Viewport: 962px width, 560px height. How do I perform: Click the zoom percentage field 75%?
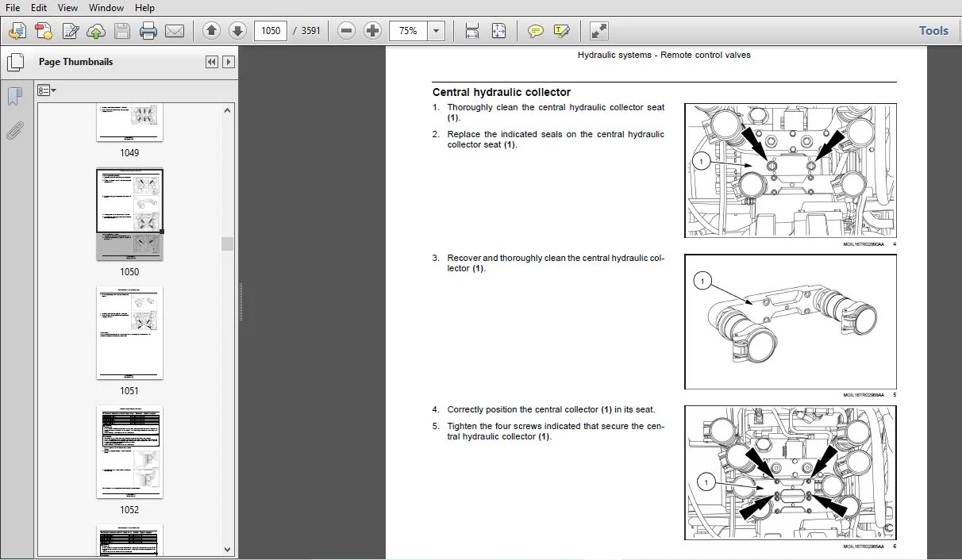[408, 31]
